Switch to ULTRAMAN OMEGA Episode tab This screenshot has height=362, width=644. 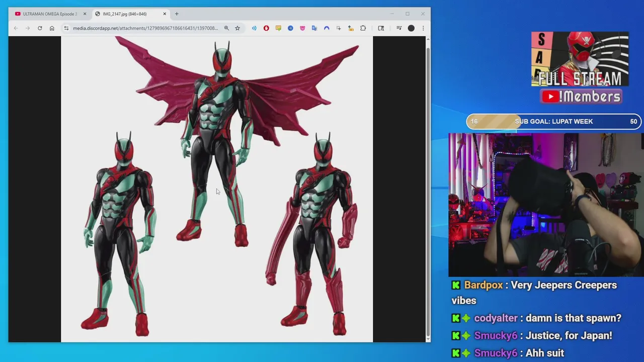coord(50,14)
